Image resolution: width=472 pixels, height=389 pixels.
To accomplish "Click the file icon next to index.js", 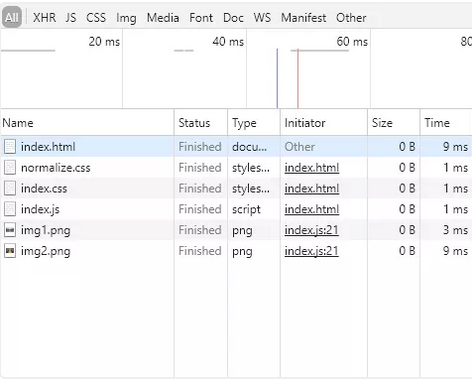I will coord(10,209).
